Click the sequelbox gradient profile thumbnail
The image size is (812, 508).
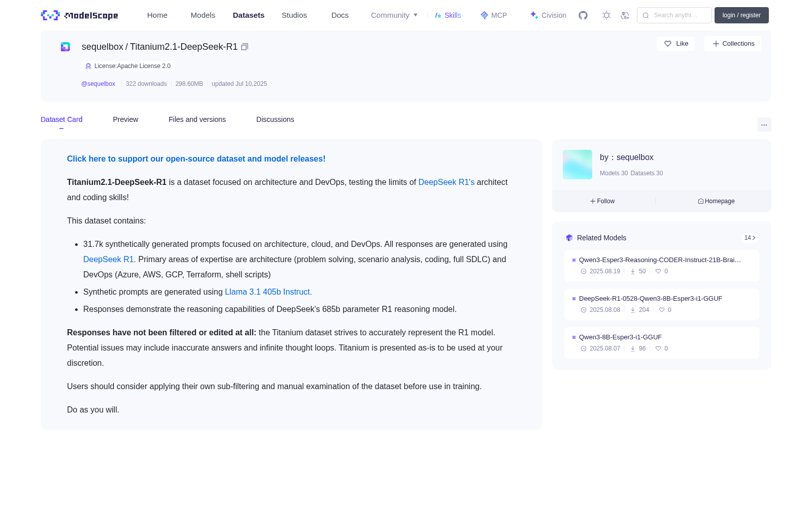click(x=578, y=165)
